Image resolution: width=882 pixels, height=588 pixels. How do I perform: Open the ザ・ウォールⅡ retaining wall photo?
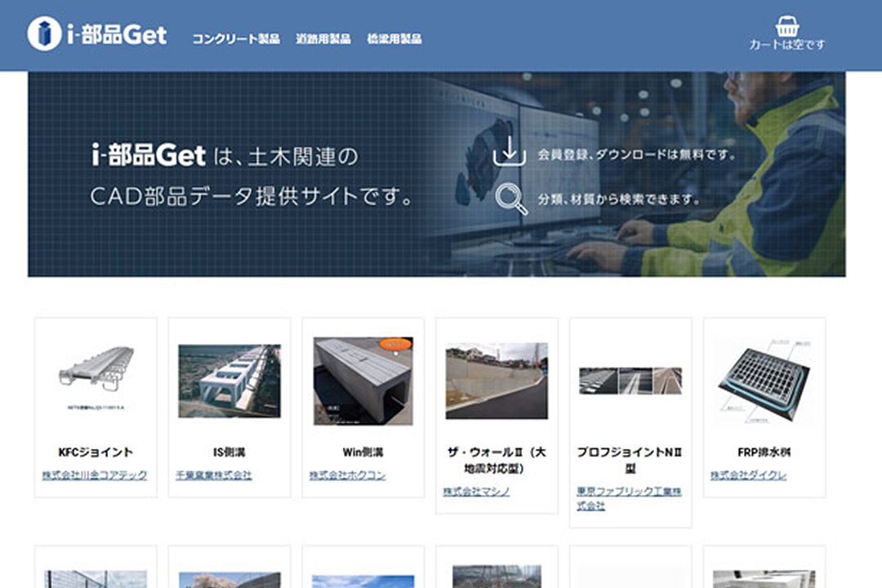coord(497,381)
